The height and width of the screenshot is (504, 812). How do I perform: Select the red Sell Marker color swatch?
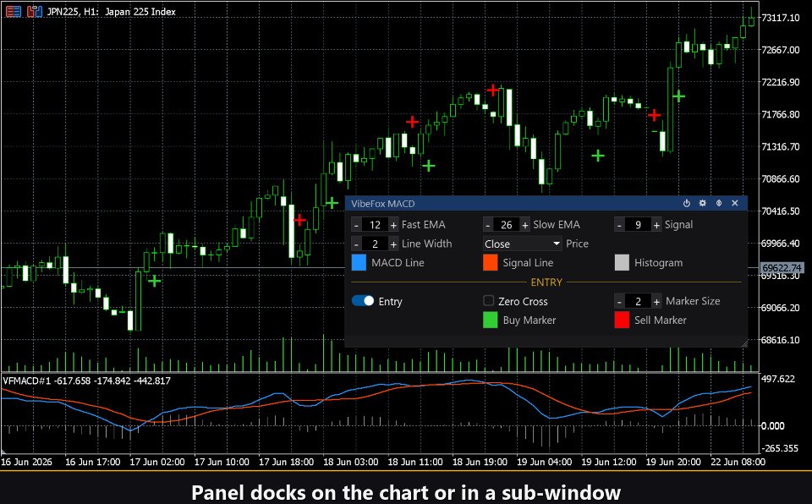[622, 320]
